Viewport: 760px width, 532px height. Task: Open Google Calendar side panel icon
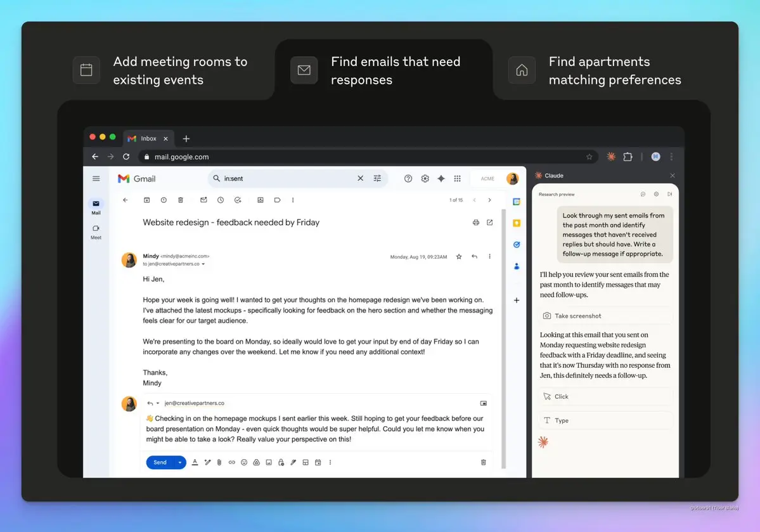[x=517, y=201]
